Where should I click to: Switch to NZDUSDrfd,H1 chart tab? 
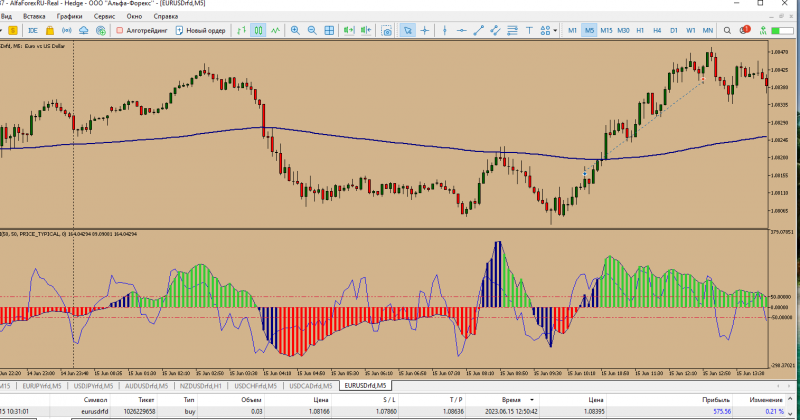click(x=201, y=386)
